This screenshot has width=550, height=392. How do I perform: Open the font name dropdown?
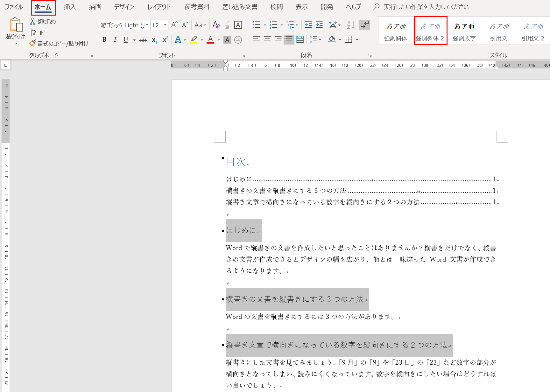point(147,25)
